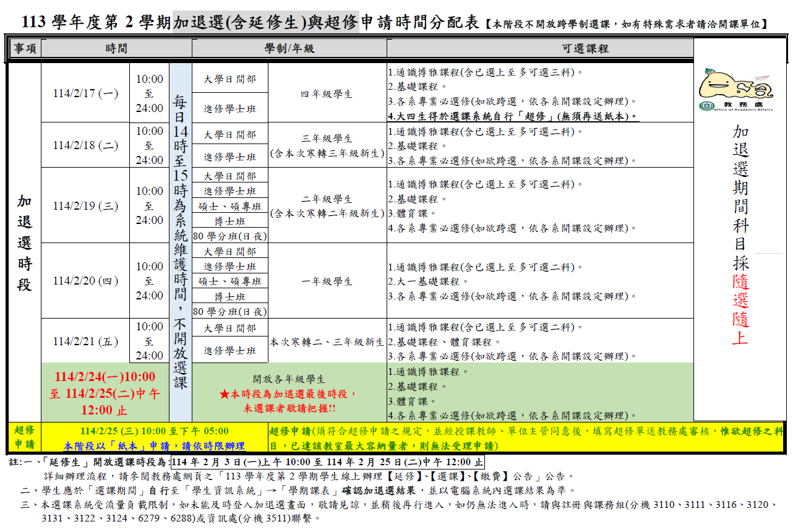Screen dimensions: 793x532
Task: Click the 加退選時段 vertical label cell
Action: (25, 242)
